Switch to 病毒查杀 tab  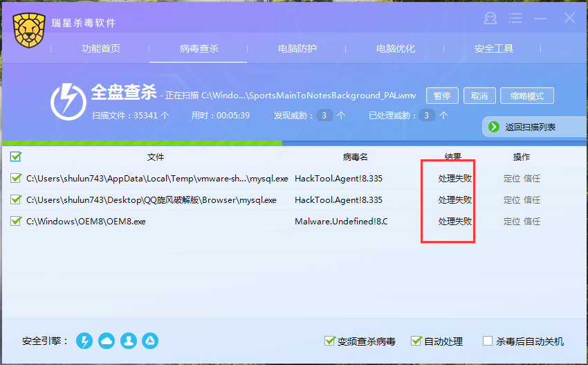(199, 48)
